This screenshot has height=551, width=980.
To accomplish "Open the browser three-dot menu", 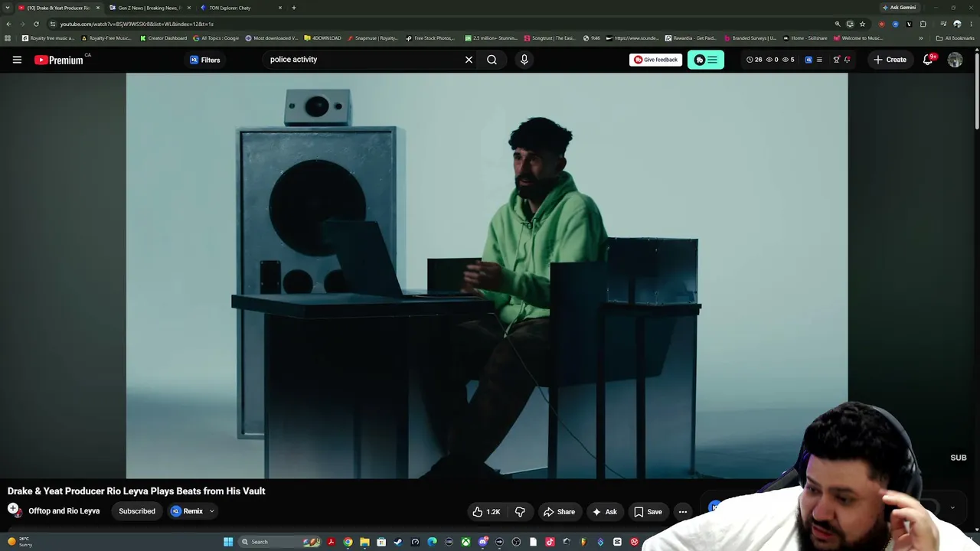I will (x=971, y=24).
